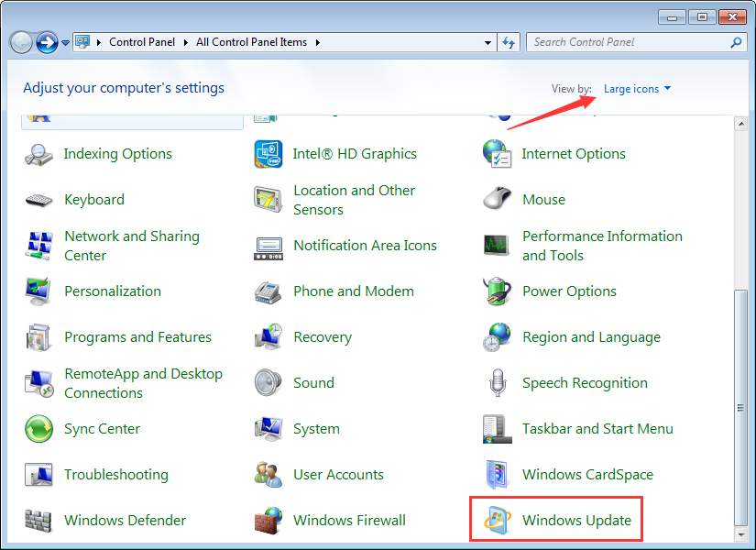Open the Windows Firewall link

pyautogui.click(x=349, y=521)
